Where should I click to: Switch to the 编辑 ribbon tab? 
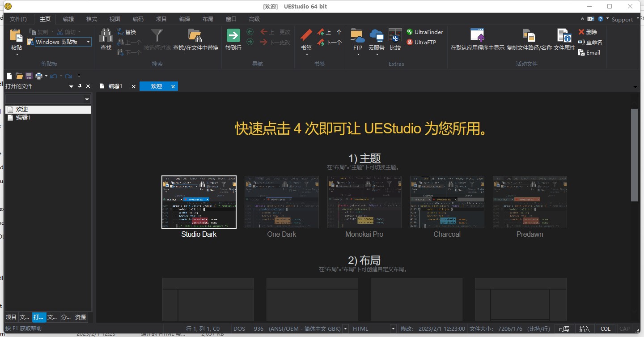click(68, 19)
